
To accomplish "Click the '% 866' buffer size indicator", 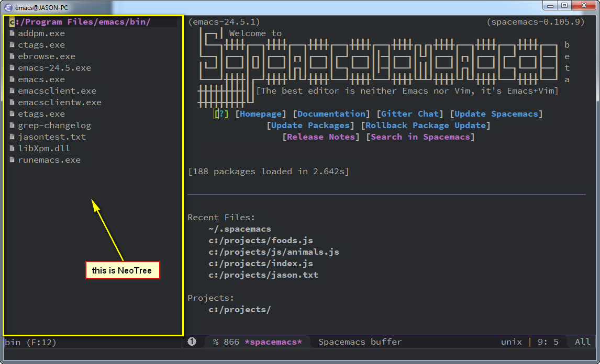I will (226, 342).
